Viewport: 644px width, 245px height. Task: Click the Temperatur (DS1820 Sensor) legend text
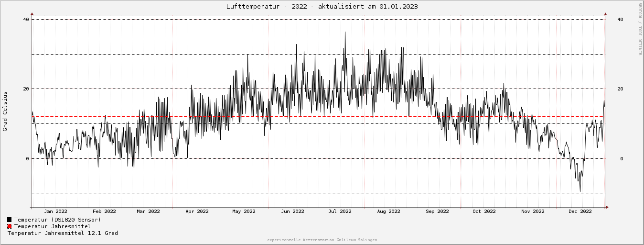point(57,220)
